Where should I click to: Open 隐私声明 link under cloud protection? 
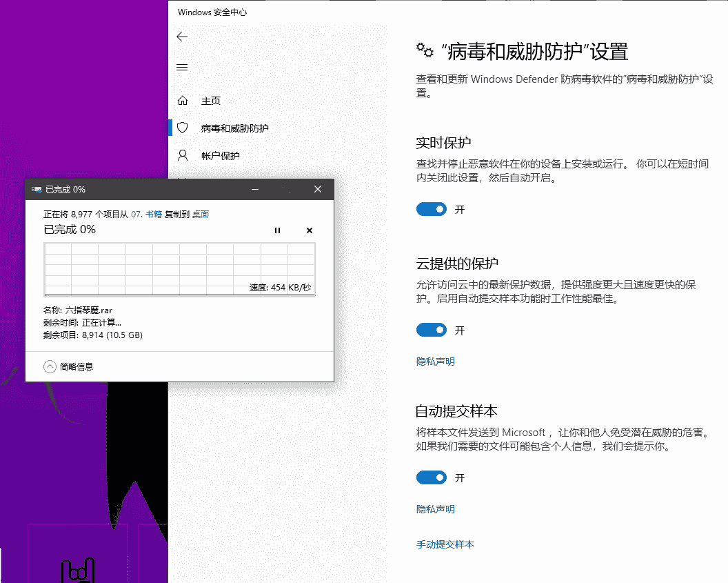click(x=436, y=362)
